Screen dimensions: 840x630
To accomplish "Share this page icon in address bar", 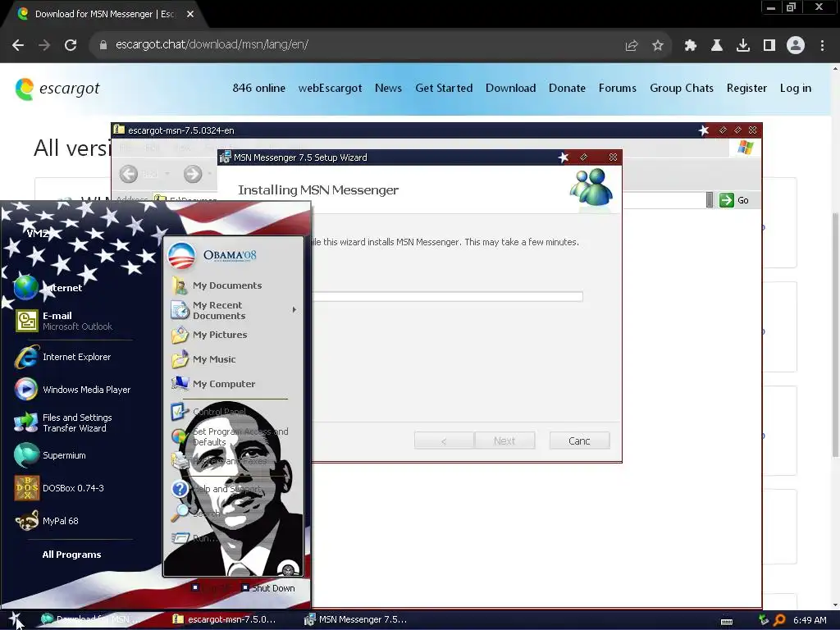I will (x=632, y=46).
